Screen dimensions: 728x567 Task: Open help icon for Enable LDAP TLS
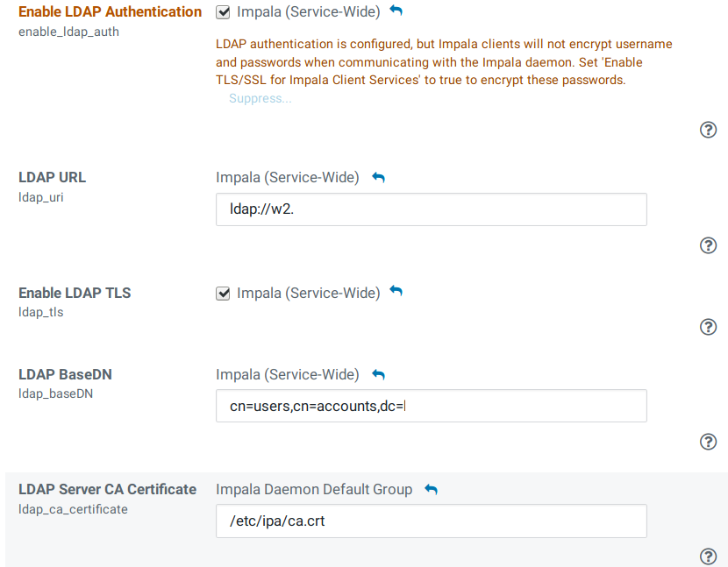click(x=709, y=327)
